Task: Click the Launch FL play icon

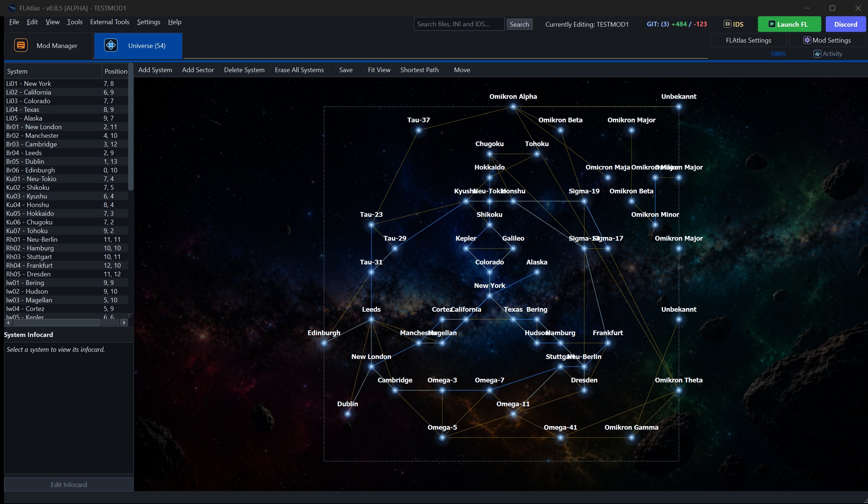Action: pyautogui.click(x=772, y=24)
